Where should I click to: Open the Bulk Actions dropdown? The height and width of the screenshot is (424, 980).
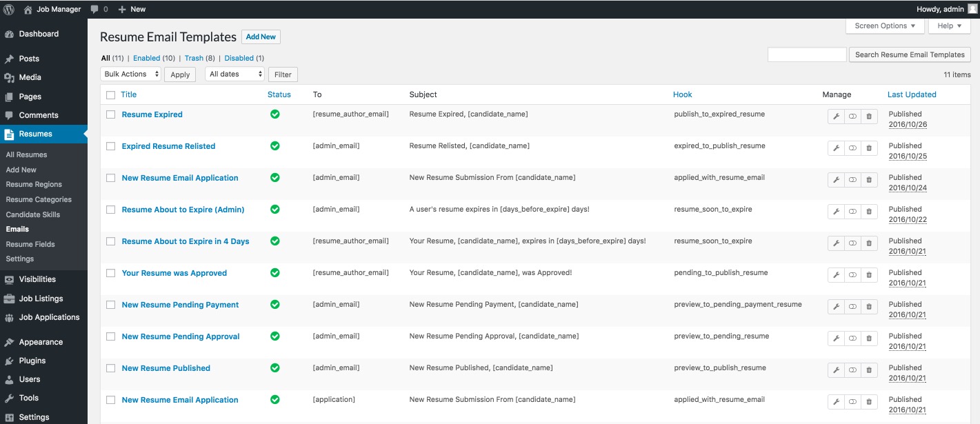click(x=131, y=74)
